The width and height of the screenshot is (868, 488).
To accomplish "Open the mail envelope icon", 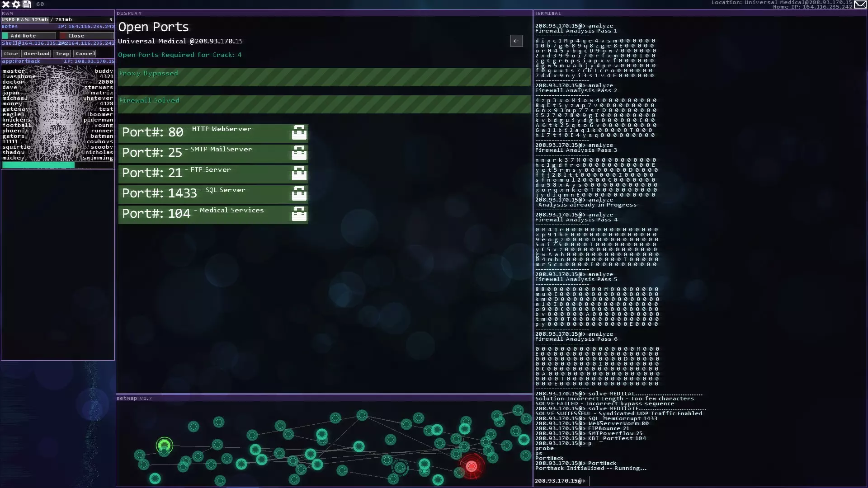I will [860, 5].
